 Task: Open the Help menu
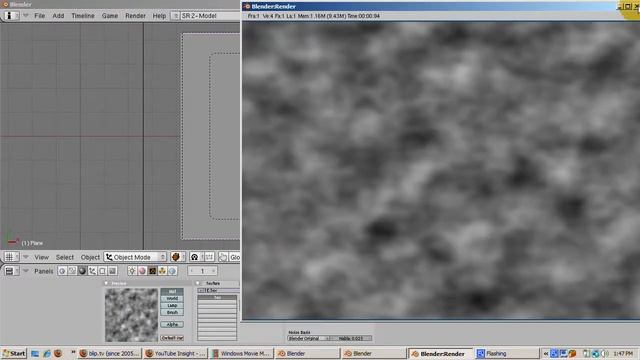(159, 16)
